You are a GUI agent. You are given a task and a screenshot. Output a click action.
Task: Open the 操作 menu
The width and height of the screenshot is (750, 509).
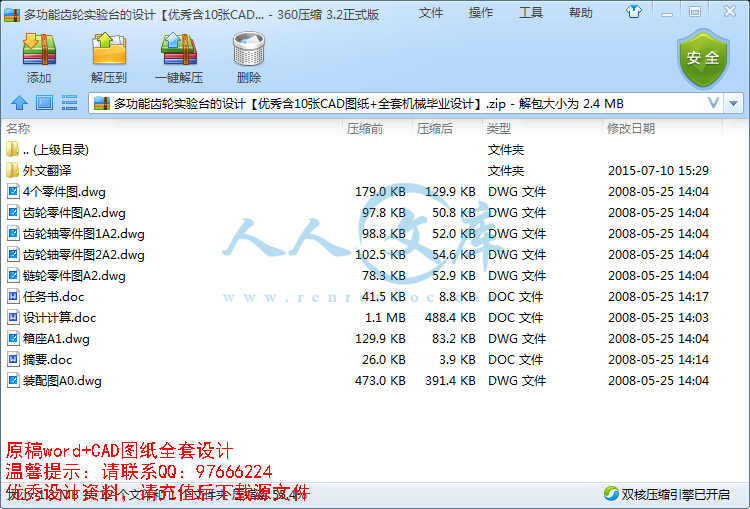pos(481,13)
